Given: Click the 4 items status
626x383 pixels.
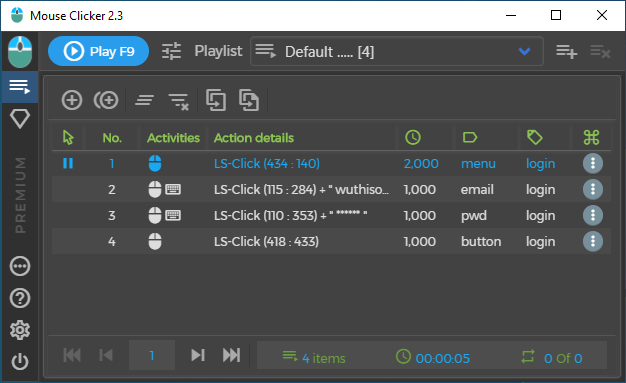Looking at the screenshot, I should pos(314,357).
